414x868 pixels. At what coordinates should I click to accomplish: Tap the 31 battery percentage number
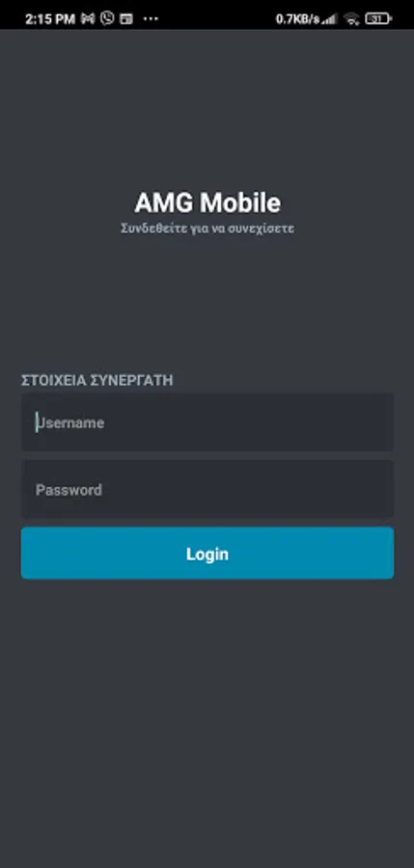pos(377,19)
